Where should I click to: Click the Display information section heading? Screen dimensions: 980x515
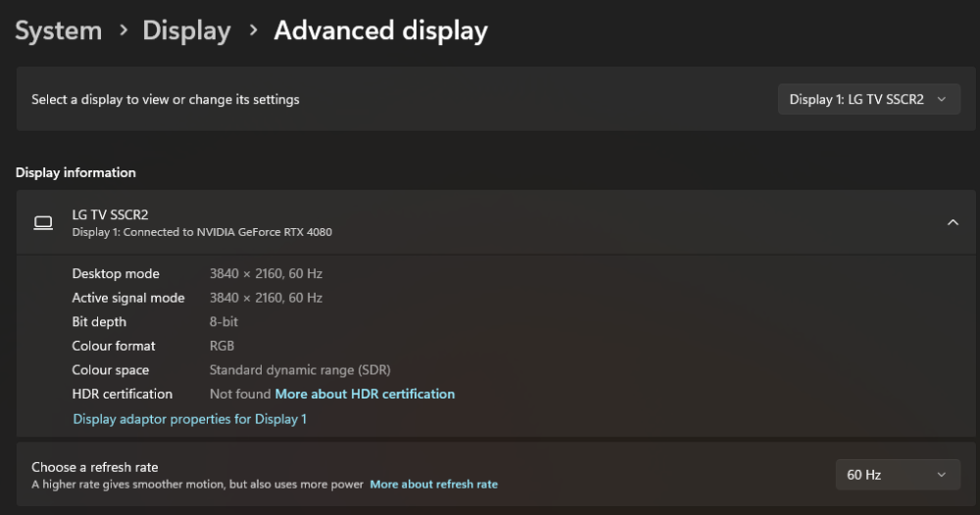tap(75, 173)
